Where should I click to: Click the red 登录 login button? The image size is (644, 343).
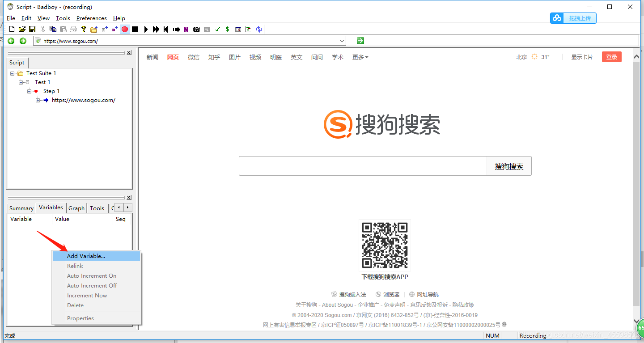612,57
